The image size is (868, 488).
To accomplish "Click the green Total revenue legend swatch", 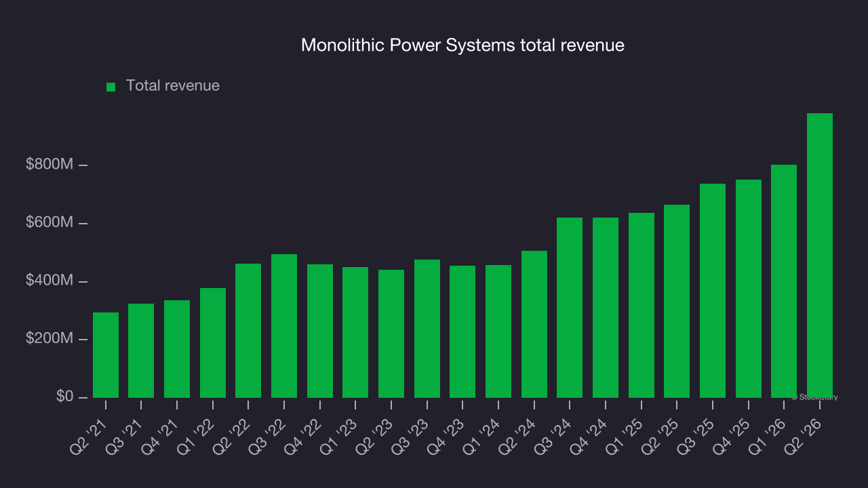I will (x=111, y=87).
